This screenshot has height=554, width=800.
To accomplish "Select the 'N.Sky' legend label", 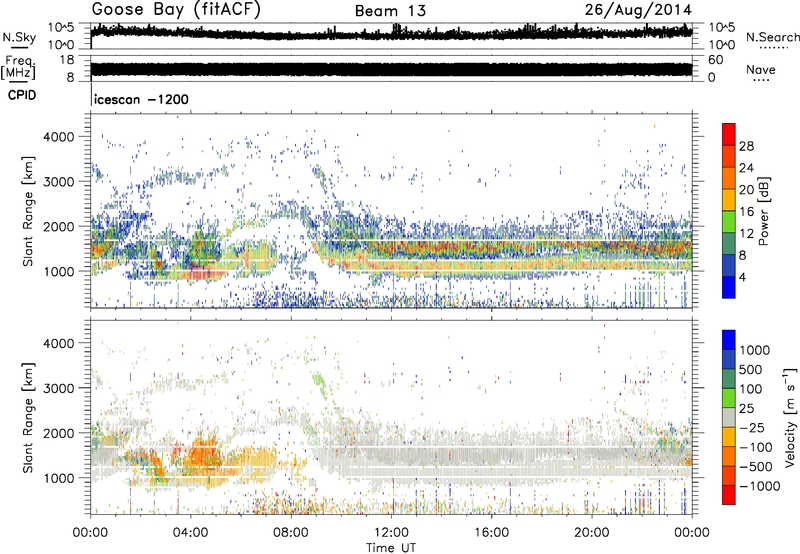I will 19,37.
